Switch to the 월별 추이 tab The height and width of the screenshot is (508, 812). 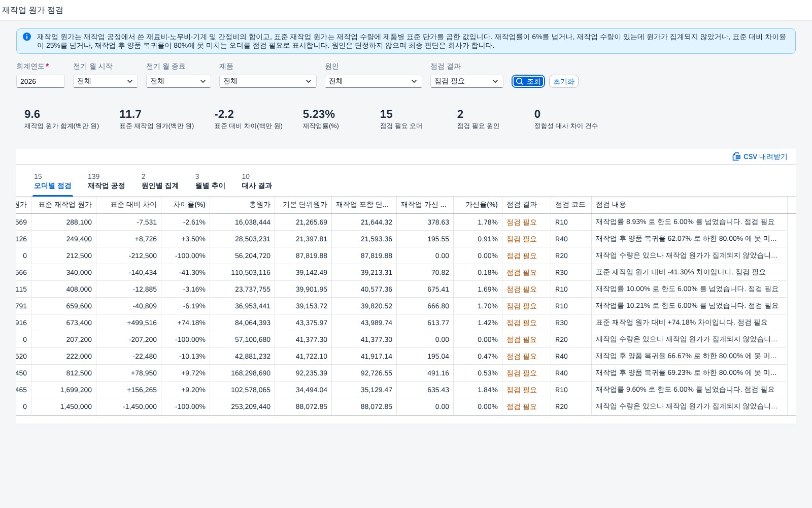(x=210, y=181)
